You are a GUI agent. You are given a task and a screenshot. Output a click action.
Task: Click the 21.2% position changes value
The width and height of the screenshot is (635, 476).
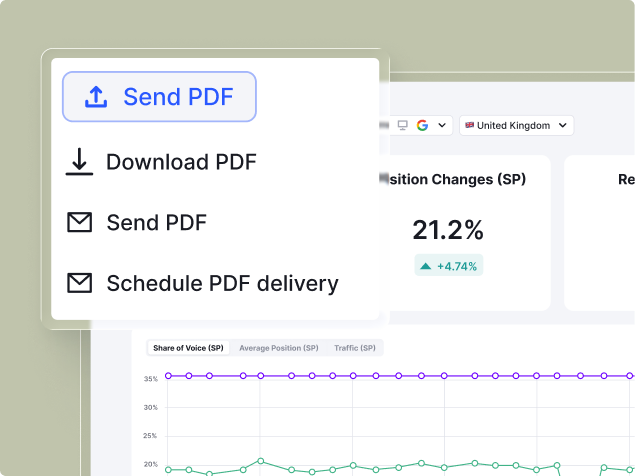[448, 230]
